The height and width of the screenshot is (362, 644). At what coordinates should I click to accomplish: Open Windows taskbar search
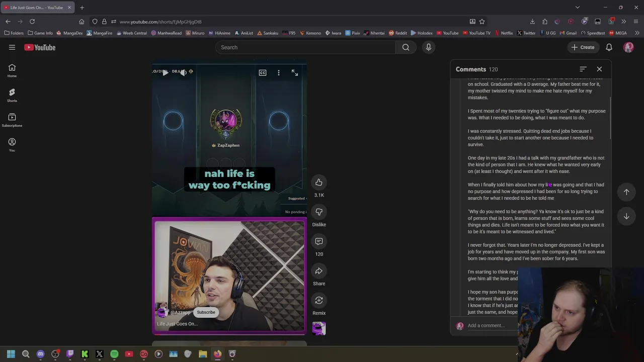pyautogui.click(x=26, y=354)
